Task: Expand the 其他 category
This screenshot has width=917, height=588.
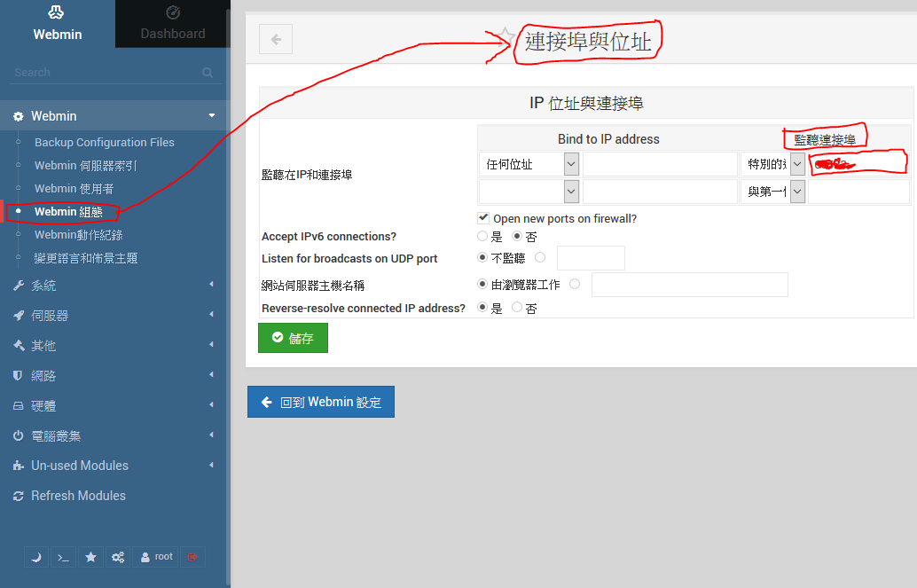Action: point(115,346)
